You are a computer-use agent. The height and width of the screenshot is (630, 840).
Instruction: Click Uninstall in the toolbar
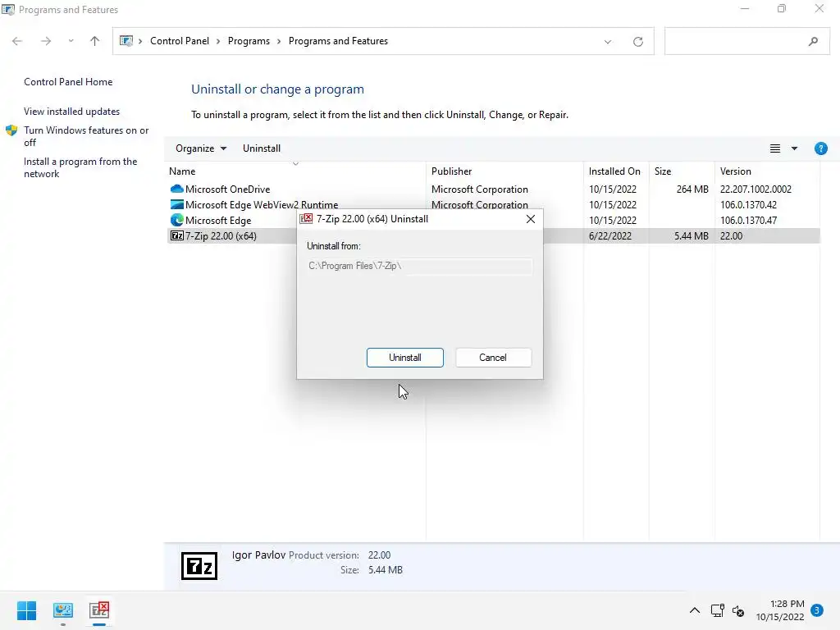262,148
